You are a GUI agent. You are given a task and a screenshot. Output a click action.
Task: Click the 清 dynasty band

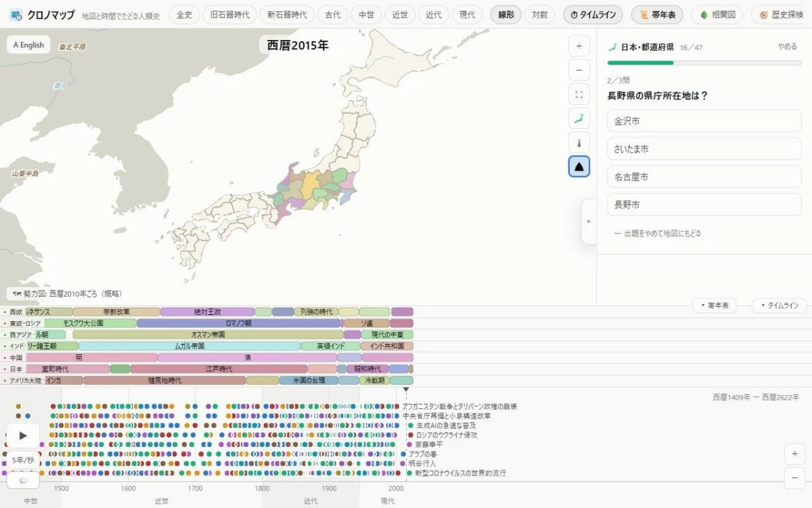click(248, 358)
